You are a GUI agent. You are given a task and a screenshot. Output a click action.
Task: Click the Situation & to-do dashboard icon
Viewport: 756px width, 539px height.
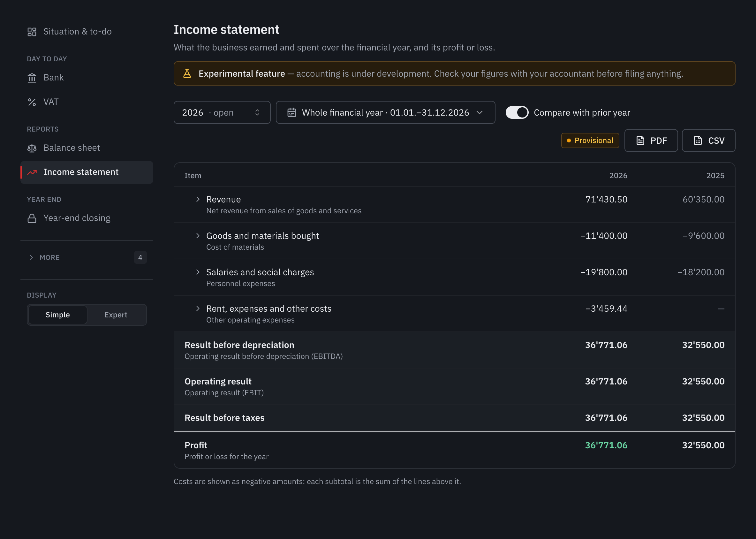pyautogui.click(x=32, y=32)
